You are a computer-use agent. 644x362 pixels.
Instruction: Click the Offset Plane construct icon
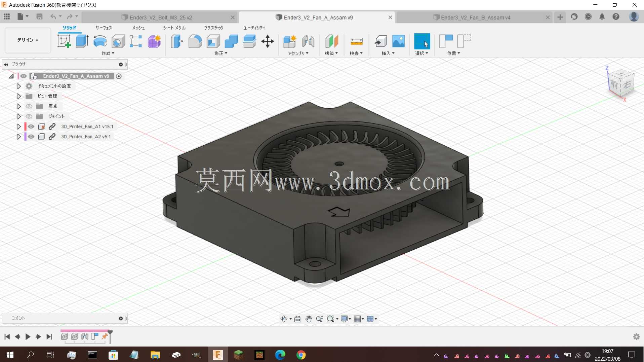point(332,41)
